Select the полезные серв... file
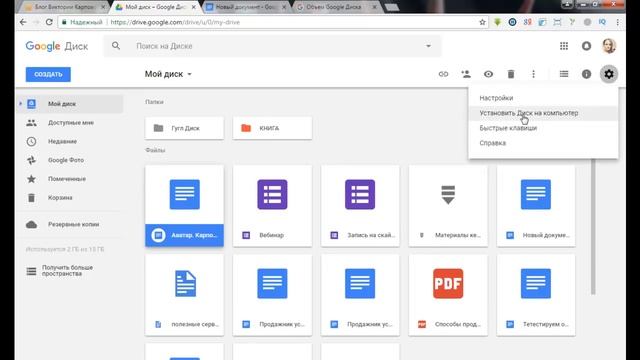The image size is (640, 360). point(184,295)
